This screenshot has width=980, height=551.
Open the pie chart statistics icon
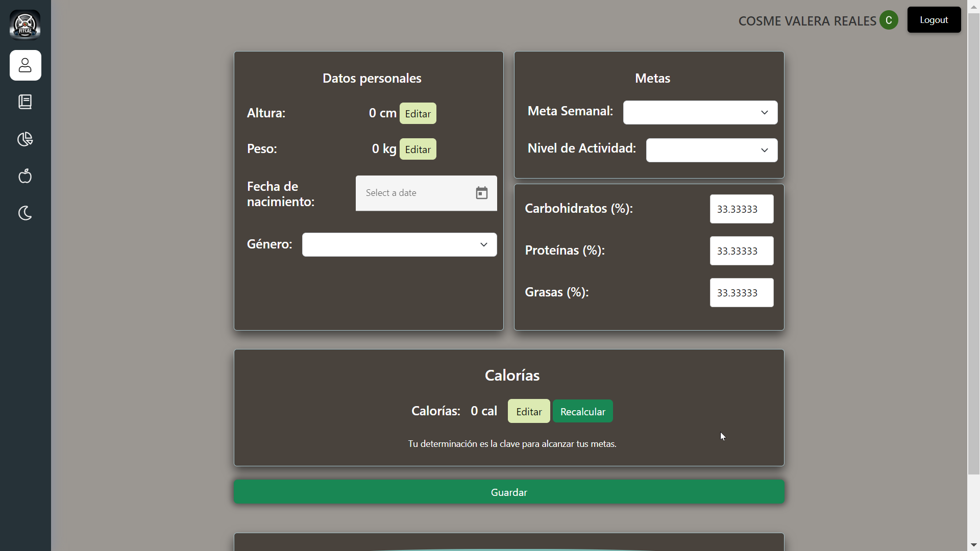click(x=25, y=139)
